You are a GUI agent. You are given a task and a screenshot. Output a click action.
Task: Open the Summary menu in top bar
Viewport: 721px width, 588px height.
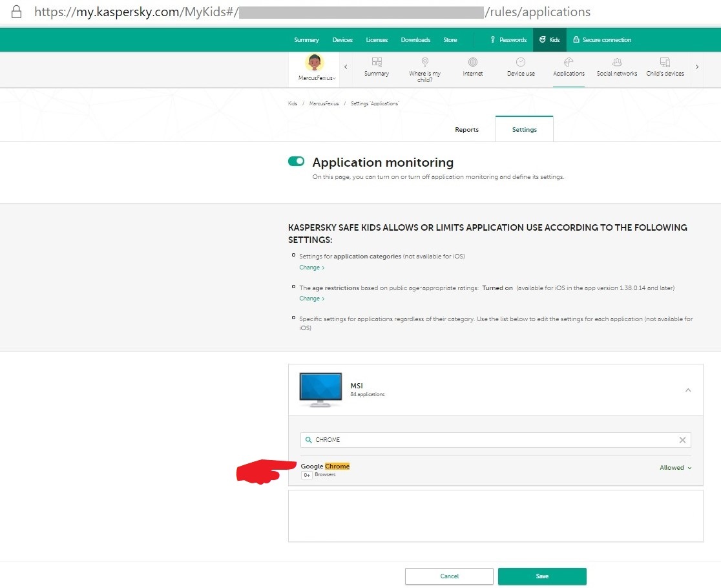[306, 40]
